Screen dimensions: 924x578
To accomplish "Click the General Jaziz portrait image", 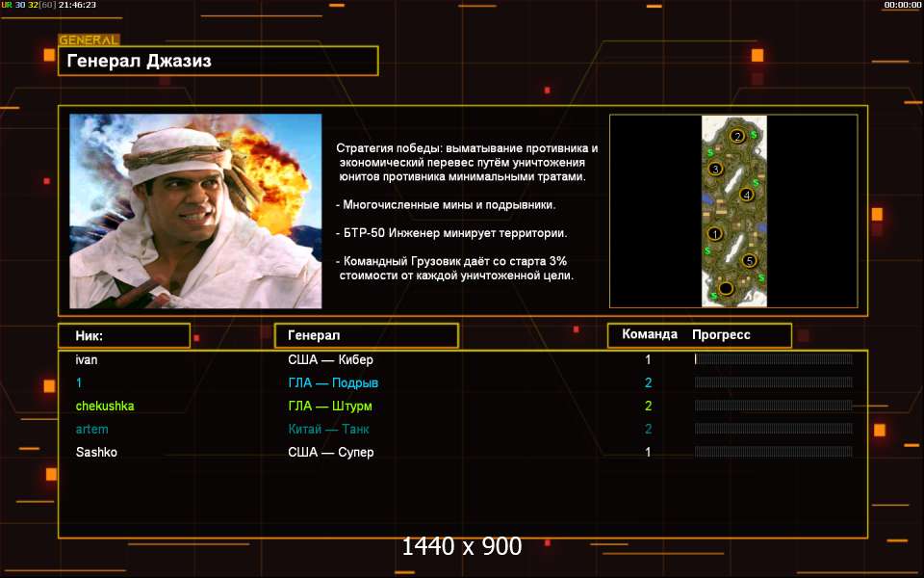I will (x=195, y=211).
